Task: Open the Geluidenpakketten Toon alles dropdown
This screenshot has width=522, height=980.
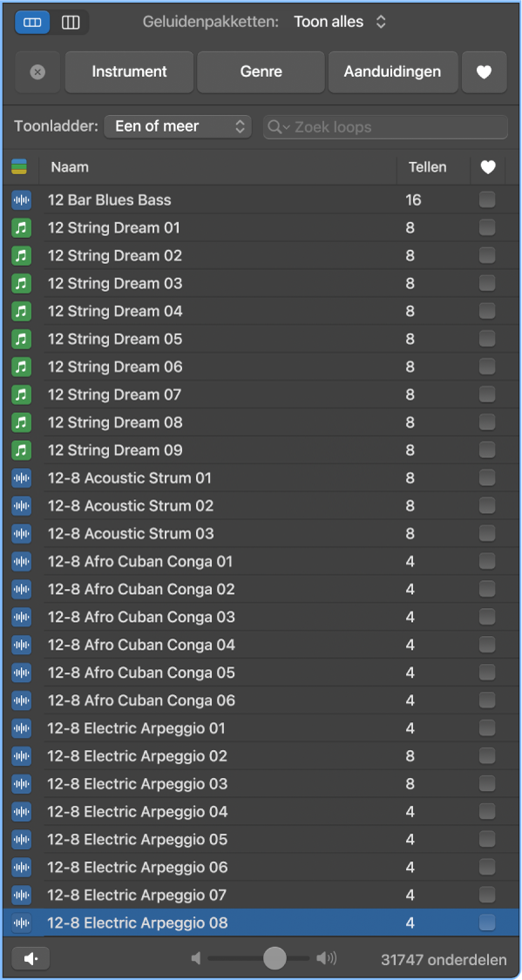Action: (x=341, y=22)
